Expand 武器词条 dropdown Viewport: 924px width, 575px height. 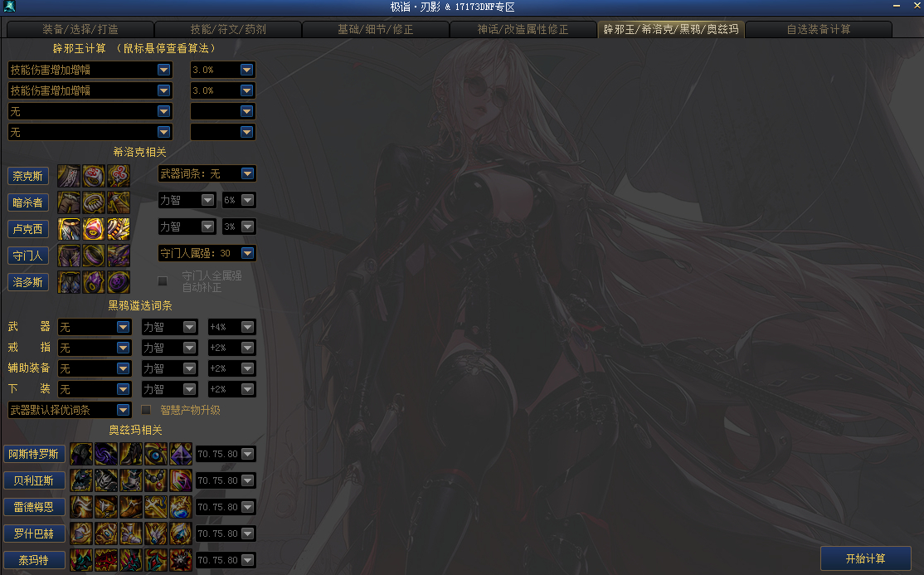click(x=207, y=173)
